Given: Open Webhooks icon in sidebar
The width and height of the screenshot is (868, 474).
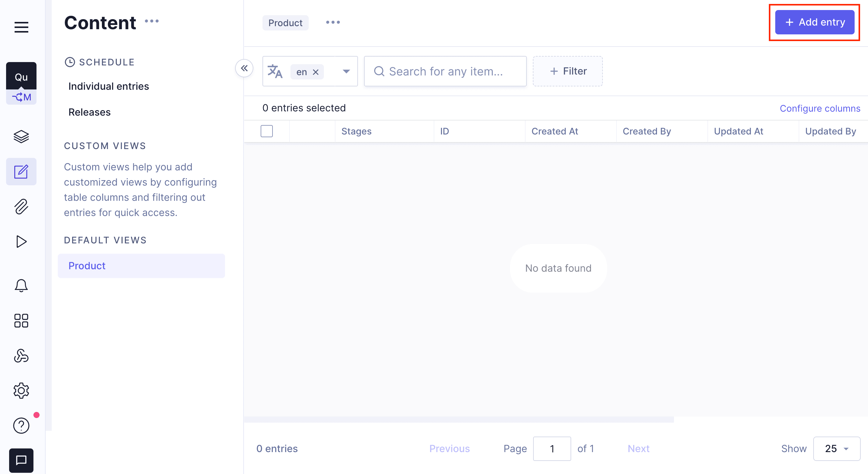Looking at the screenshot, I should (x=21, y=356).
